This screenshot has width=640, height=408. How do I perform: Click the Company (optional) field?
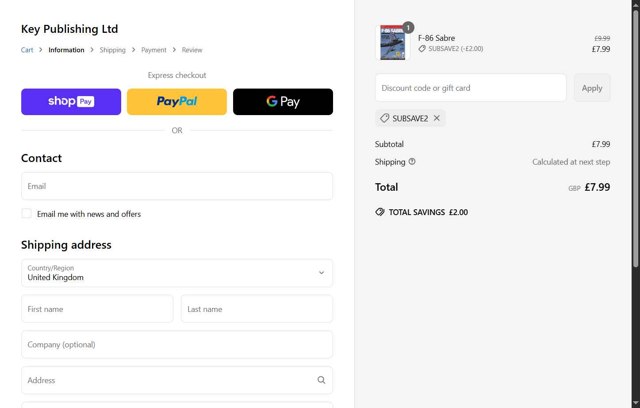177,344
